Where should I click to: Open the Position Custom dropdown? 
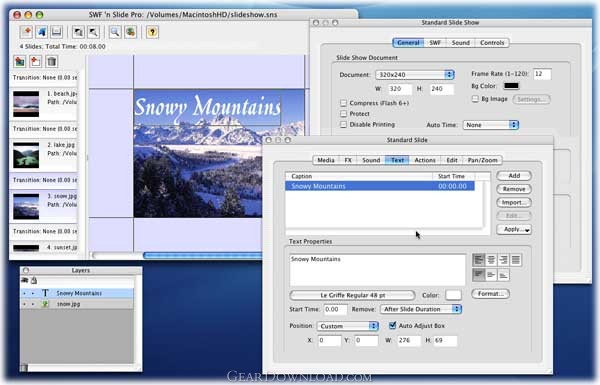[348, 326]
